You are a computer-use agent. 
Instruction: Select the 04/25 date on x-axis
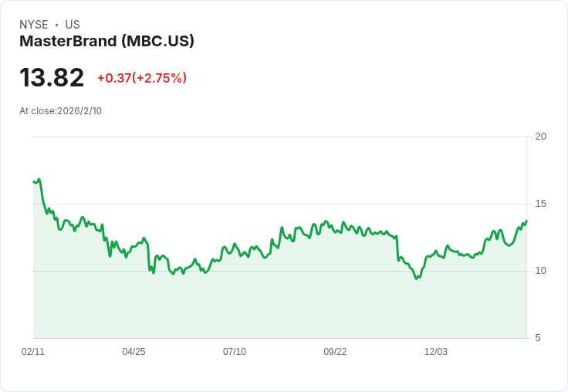(x=134, y=352)
